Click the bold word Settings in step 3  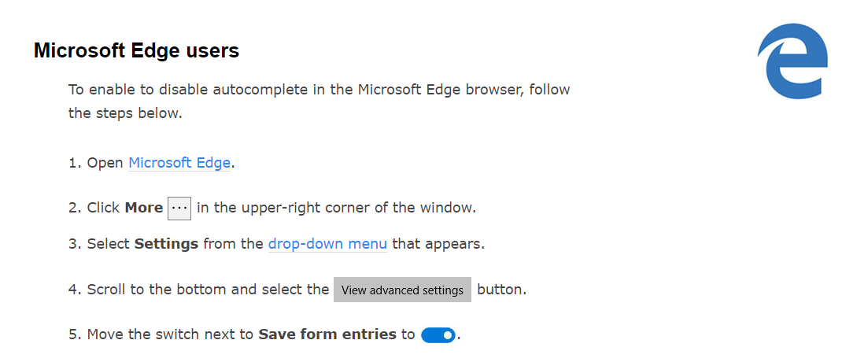[x=166, y=244]
